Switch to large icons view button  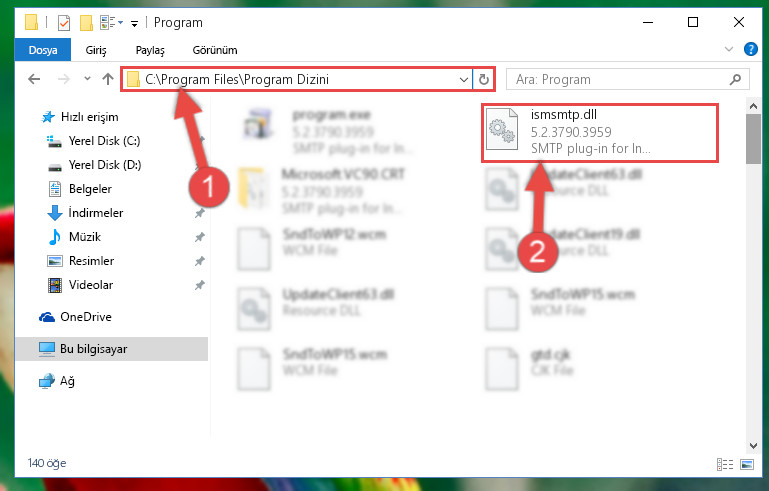point(747,464)
